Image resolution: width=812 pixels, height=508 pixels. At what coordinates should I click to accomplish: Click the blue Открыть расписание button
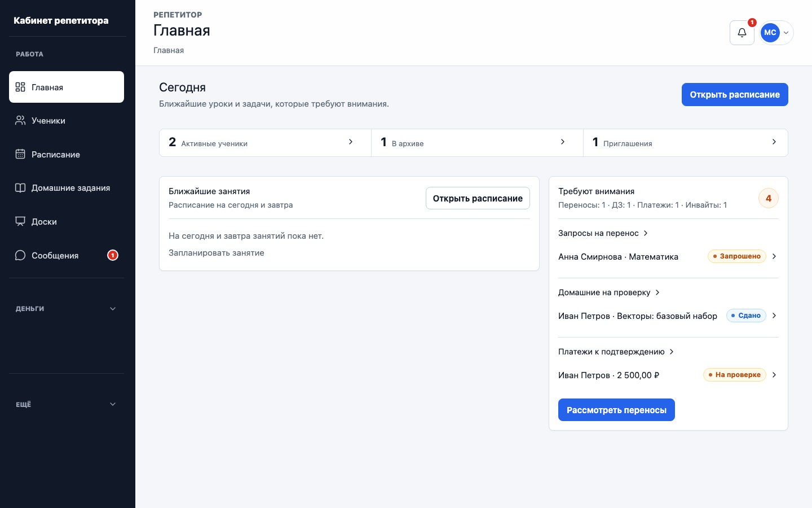[735, 94]
